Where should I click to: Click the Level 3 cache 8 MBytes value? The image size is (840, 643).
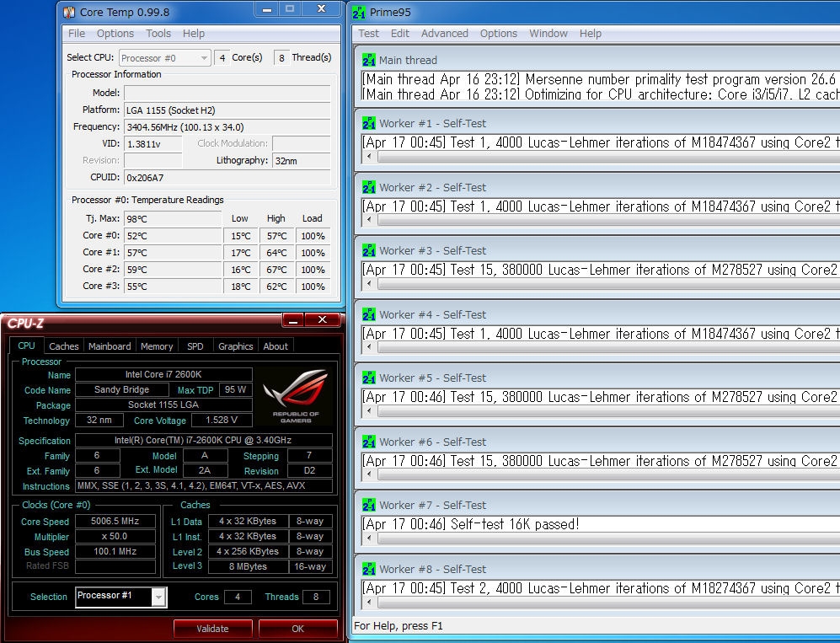(248, 566)
